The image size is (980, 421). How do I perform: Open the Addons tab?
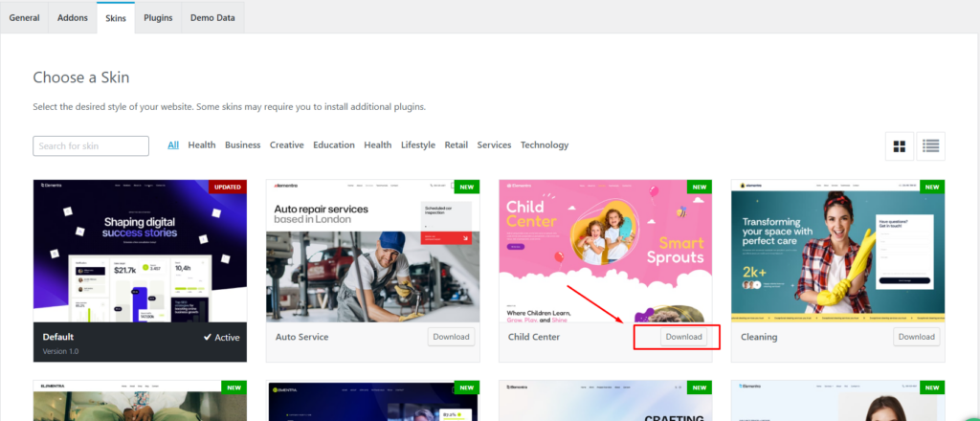pyautogui.click(x=73, y=17)
